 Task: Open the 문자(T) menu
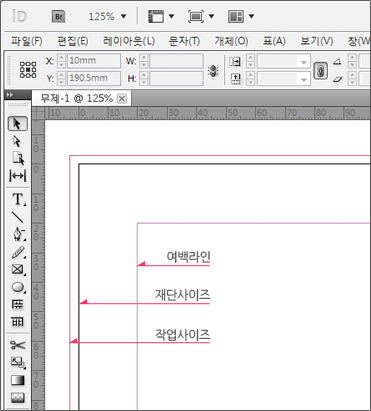tap(184, 41)
